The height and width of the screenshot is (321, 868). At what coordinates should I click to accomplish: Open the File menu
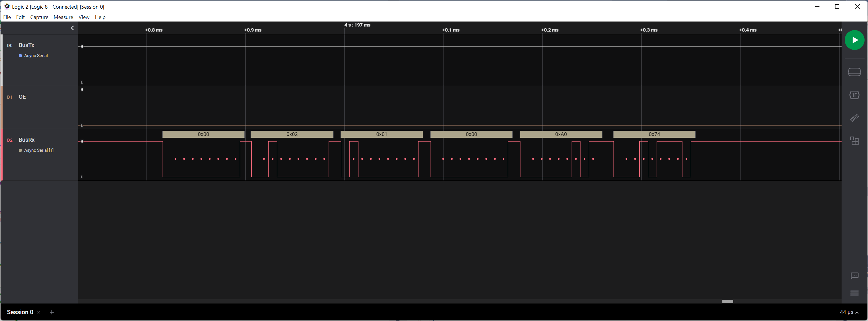tap(7, 17)
